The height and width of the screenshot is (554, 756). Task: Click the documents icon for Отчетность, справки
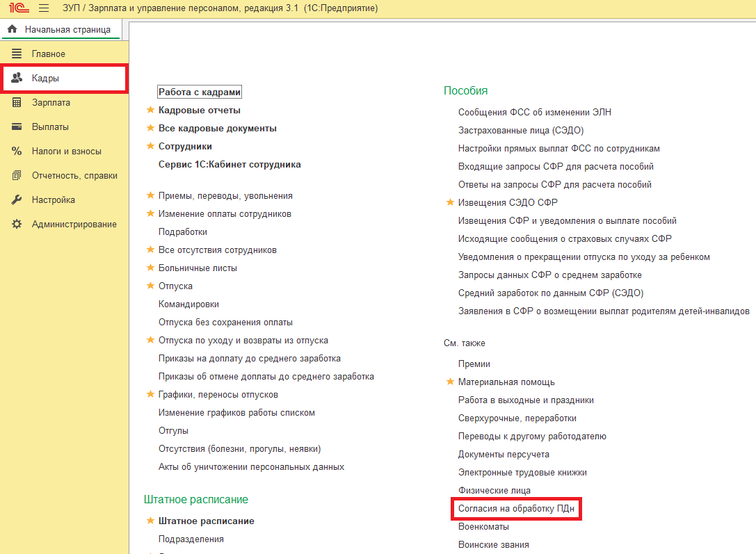(x=17, y=176)
